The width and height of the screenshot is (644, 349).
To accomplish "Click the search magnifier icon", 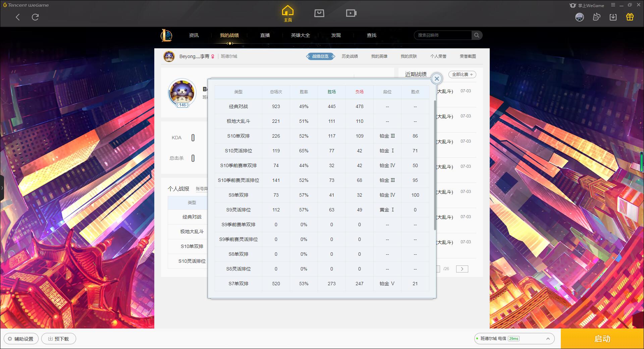I will 477,35.
